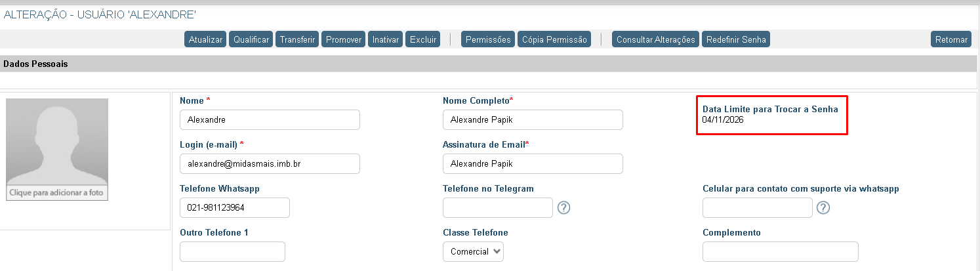
Task: Open the Classe Telefone dropdown
Action: (473, 251)
